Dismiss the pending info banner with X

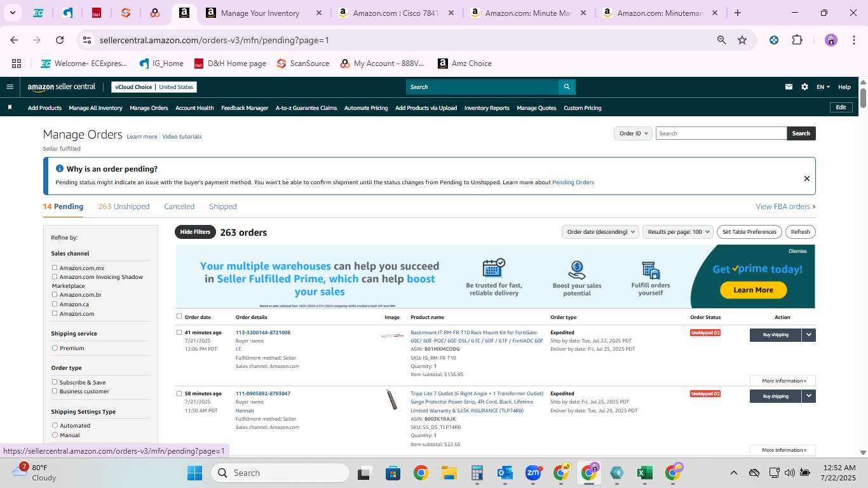(807, 179)
